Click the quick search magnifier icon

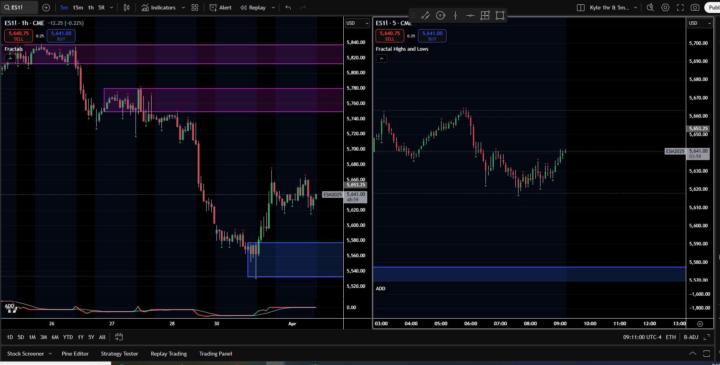(x=650, y=7)
